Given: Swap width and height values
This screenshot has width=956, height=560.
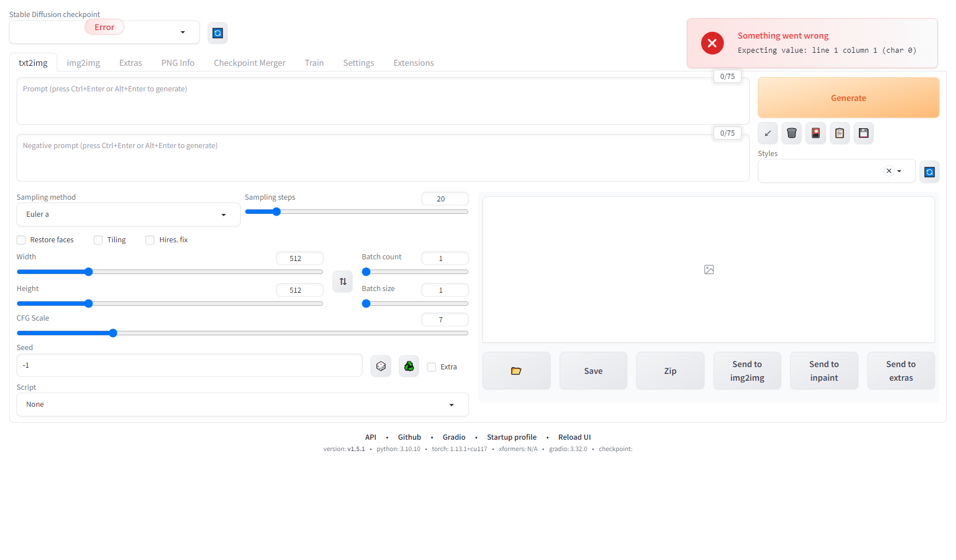Looking at the screenshot, I should (343, 281).
